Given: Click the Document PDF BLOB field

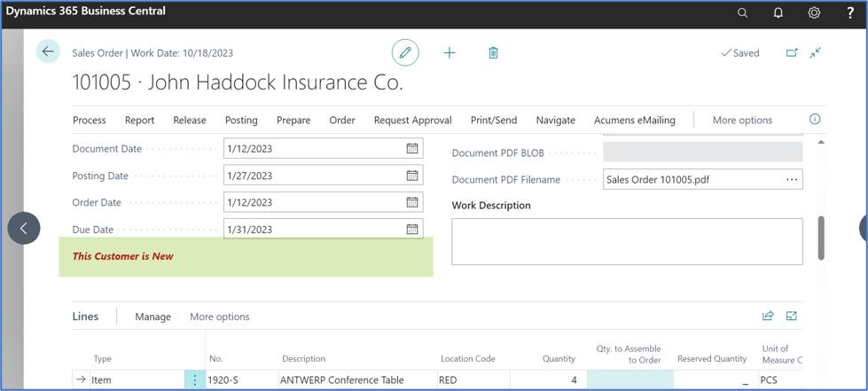Looking at the screenshot, I should (702, 152).
